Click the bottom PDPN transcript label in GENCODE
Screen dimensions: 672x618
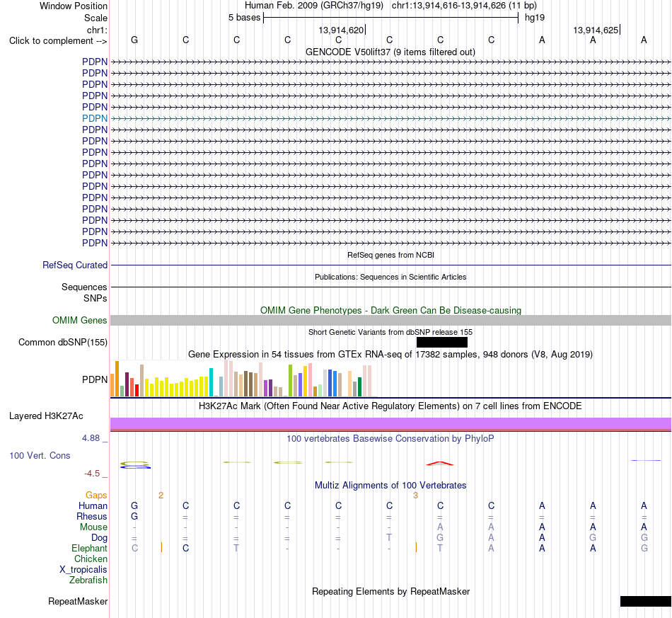pos(95,244)
